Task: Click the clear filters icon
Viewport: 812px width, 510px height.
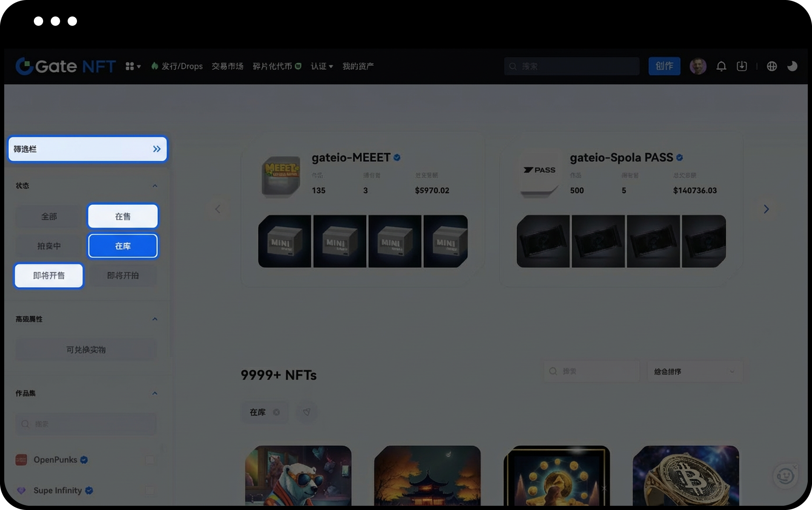Action: click(x=307, y=412)
